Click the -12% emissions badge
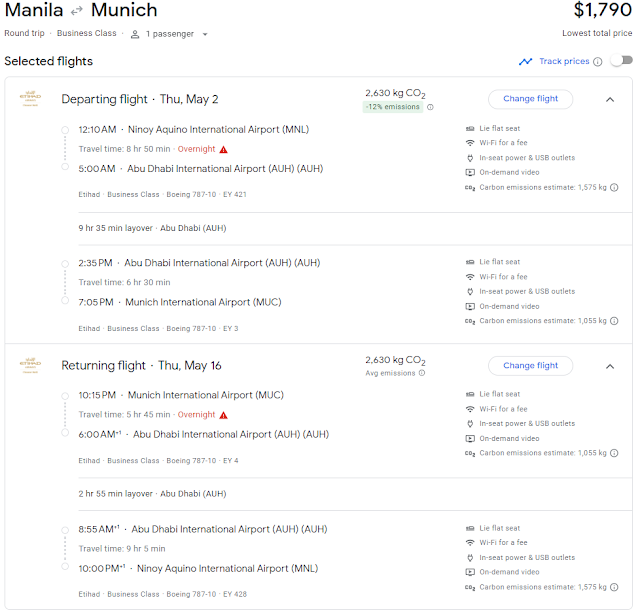Image resolution: width=640 pixels, height=615 pixels. coord(391,107)
